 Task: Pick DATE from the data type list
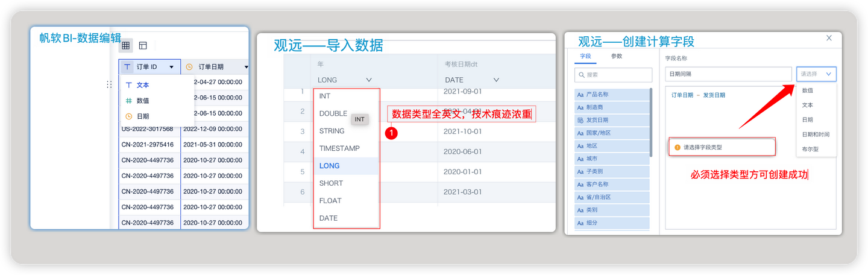[347, 218]
